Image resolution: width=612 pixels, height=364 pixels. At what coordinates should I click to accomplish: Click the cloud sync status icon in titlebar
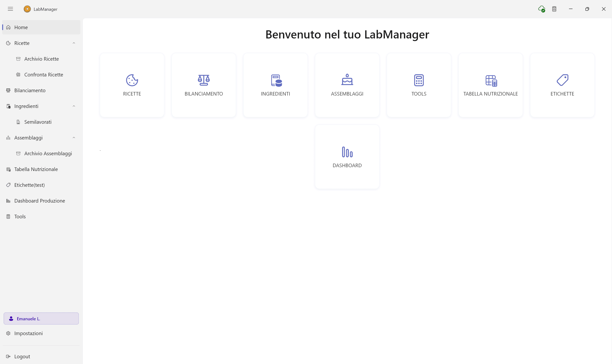click(x=541, y=9)
